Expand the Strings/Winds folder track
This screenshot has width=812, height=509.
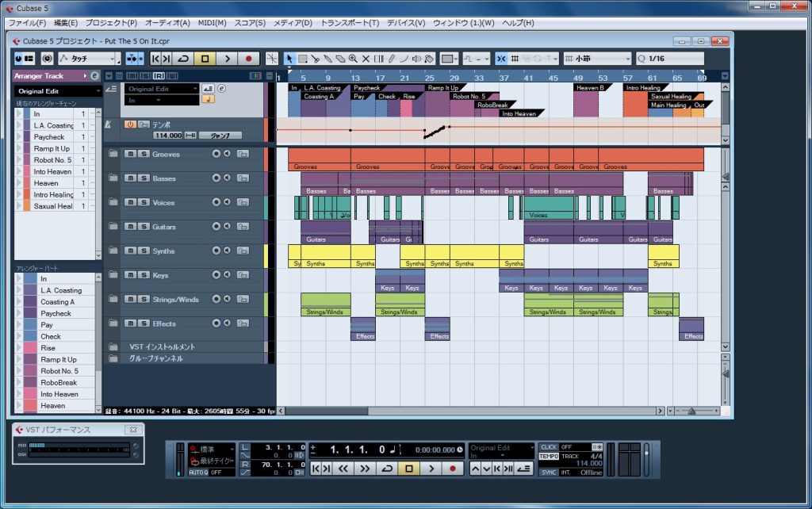tap(113, 299)
